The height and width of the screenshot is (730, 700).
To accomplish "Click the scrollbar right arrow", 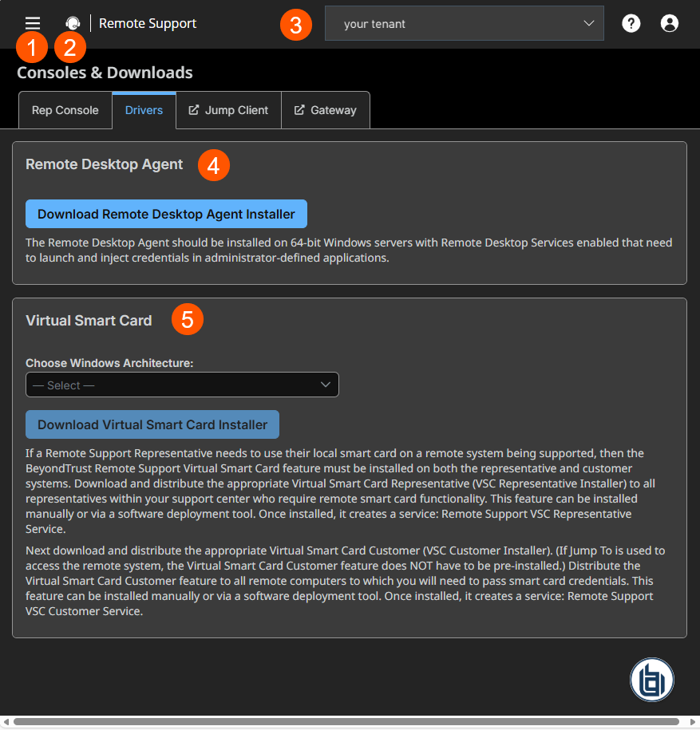I will point(693,721).
